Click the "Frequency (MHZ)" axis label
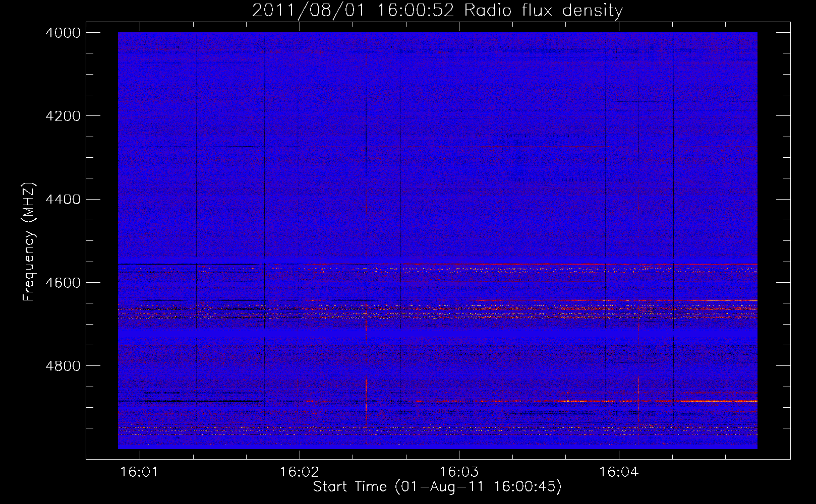This screenshot has width=816, height=504. (29, 242)
